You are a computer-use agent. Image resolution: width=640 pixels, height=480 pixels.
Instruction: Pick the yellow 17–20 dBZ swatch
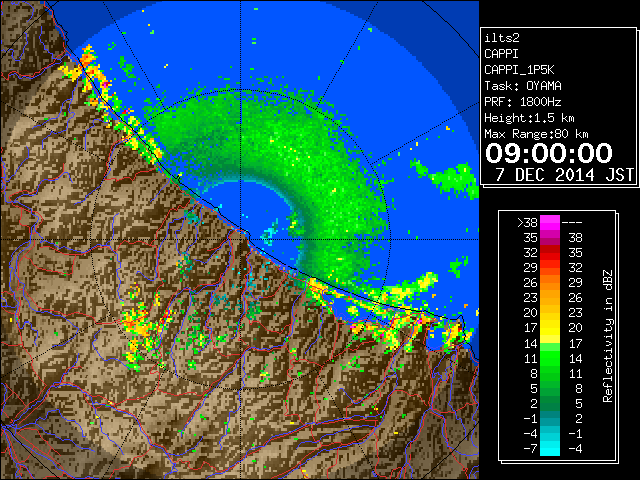(550, 328)
